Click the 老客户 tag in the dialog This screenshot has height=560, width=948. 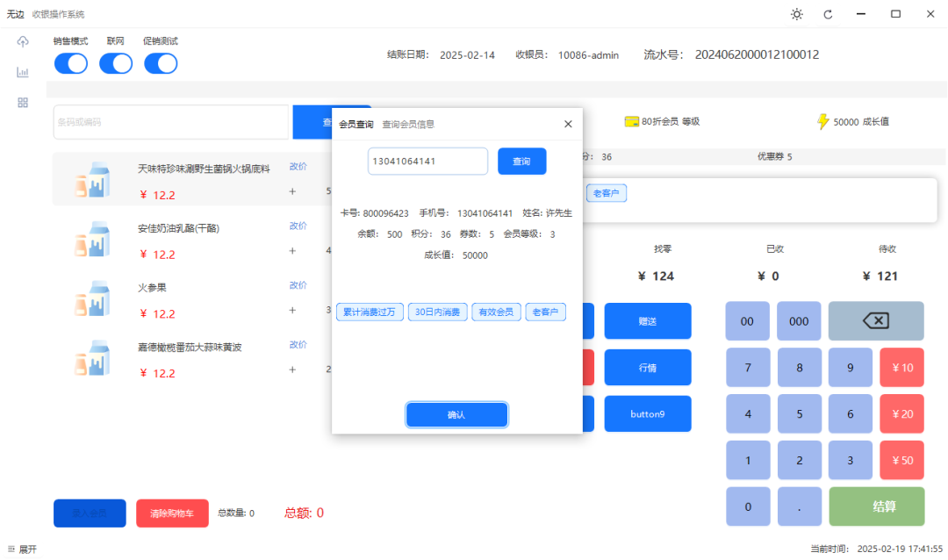tap(545, 312)
